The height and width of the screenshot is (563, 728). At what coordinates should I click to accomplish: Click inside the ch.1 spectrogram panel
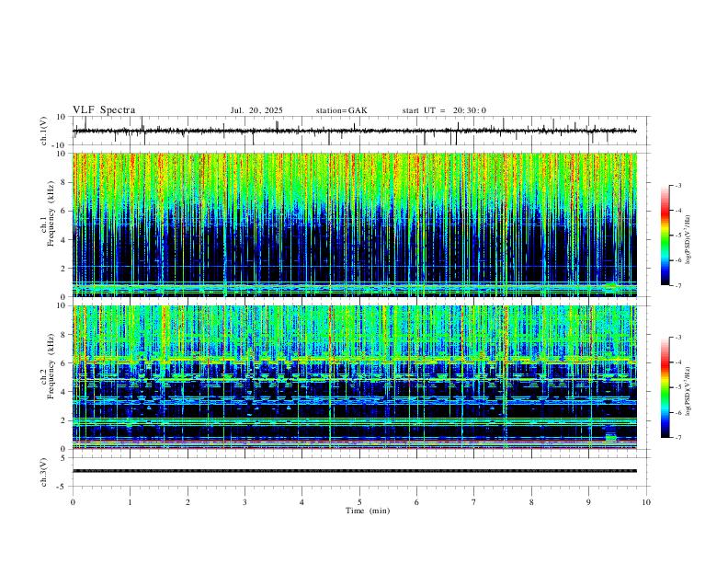354,224
